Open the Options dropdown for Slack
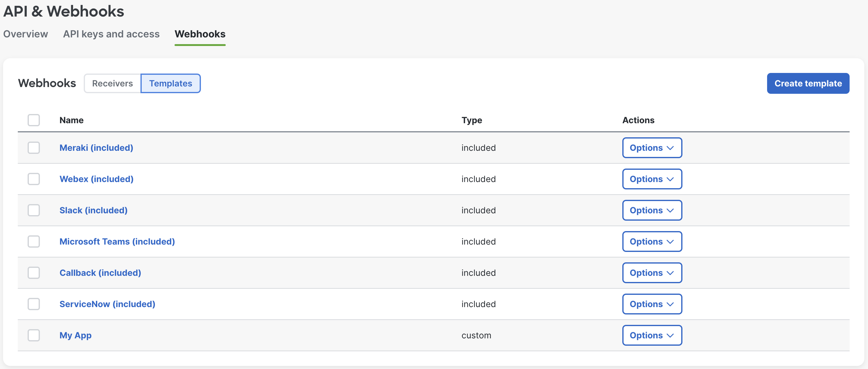The height and width of the screenshot is (369, 868). click(x=652, y=211)
